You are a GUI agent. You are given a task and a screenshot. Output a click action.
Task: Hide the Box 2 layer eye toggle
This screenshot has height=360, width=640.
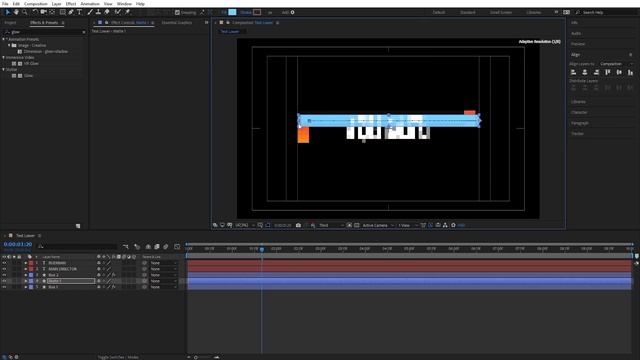point(4,275)
